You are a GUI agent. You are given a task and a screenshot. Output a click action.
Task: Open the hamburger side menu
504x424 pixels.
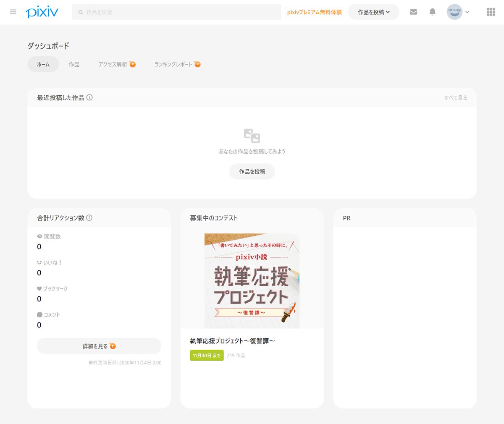pyautogui.click(x=13, y=12)
